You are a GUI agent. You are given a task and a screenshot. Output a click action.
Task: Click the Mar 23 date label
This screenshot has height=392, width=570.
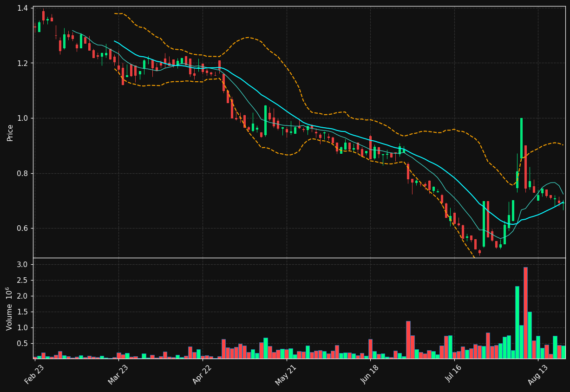(118, 375)
